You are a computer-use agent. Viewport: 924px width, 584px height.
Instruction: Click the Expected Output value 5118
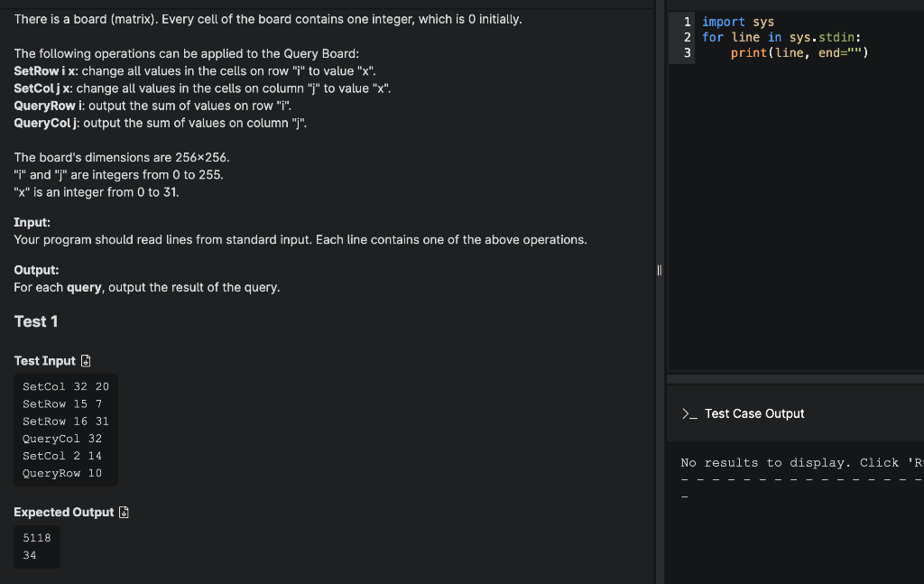(x=36, y=537)
